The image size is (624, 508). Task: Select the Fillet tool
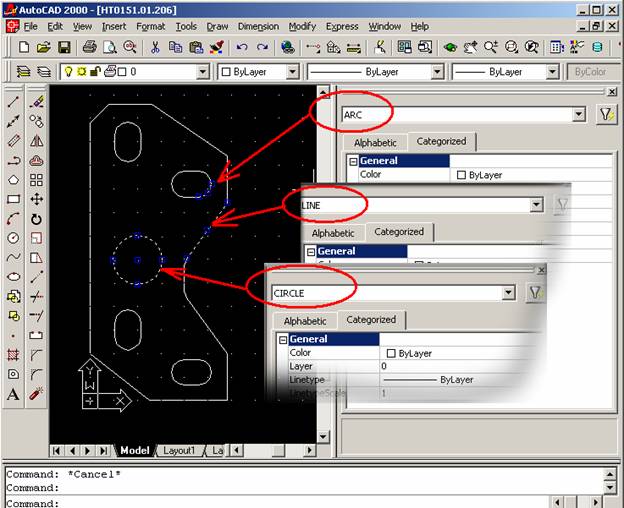click(36, 374)
